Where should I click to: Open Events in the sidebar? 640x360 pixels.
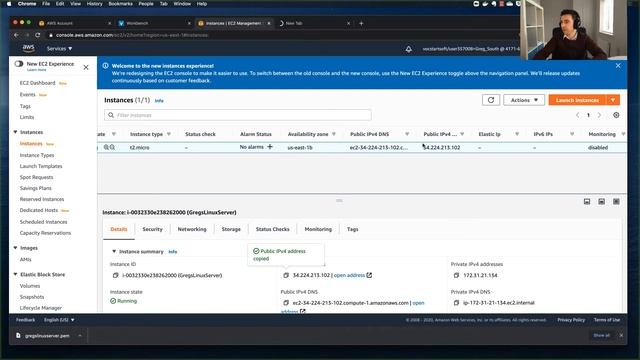[x=27, y=95]
